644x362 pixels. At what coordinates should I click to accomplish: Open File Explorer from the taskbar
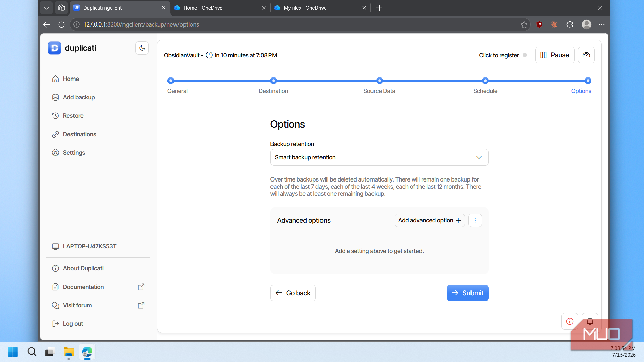point(69,352)
